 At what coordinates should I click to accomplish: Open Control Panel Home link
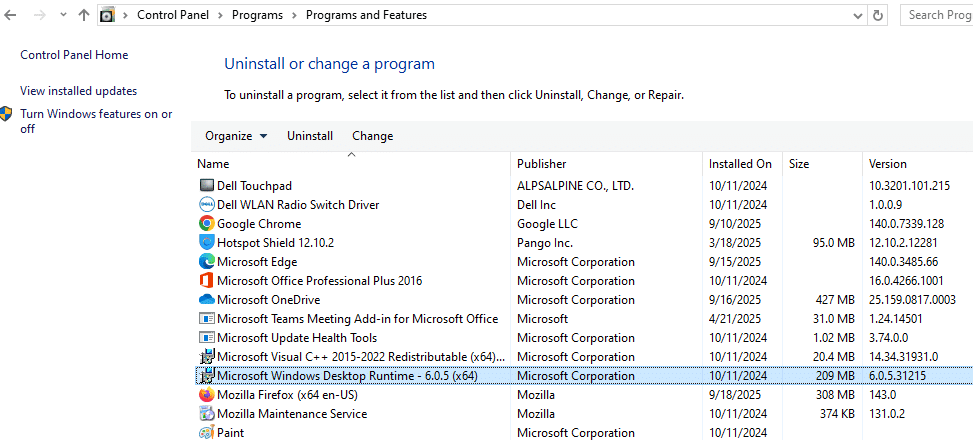coord(74,55)
